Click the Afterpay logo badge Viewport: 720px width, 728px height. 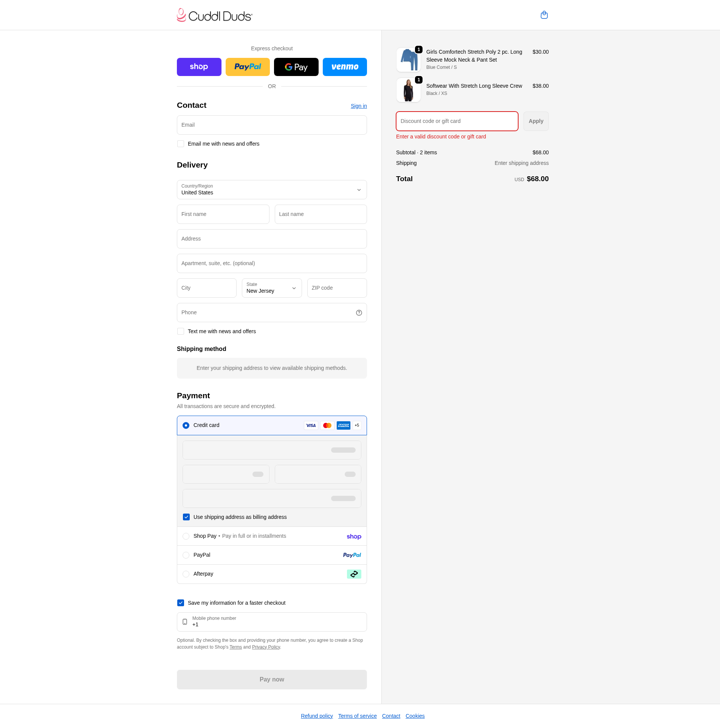(x=354, y=574)
